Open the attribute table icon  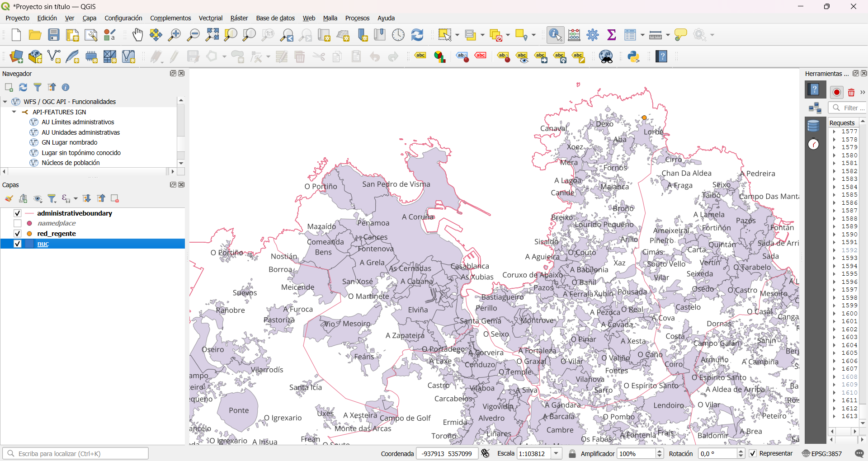(630, 35)
